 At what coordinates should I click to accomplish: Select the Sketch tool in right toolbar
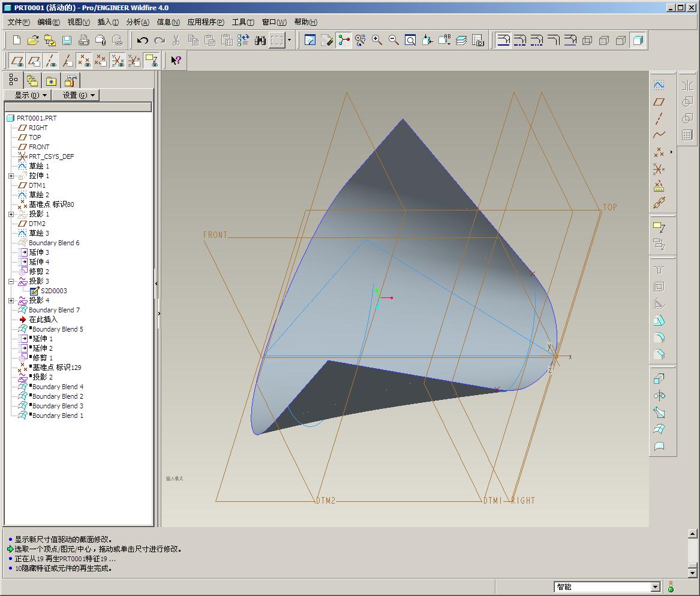(x=659, y=85)
